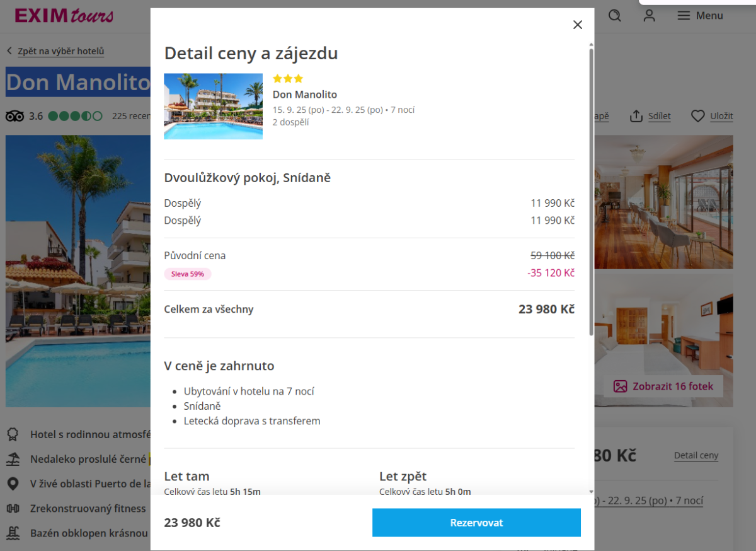Click the Sleva 59% discount badge
The image size is (756, 551).
pos(187,274)
